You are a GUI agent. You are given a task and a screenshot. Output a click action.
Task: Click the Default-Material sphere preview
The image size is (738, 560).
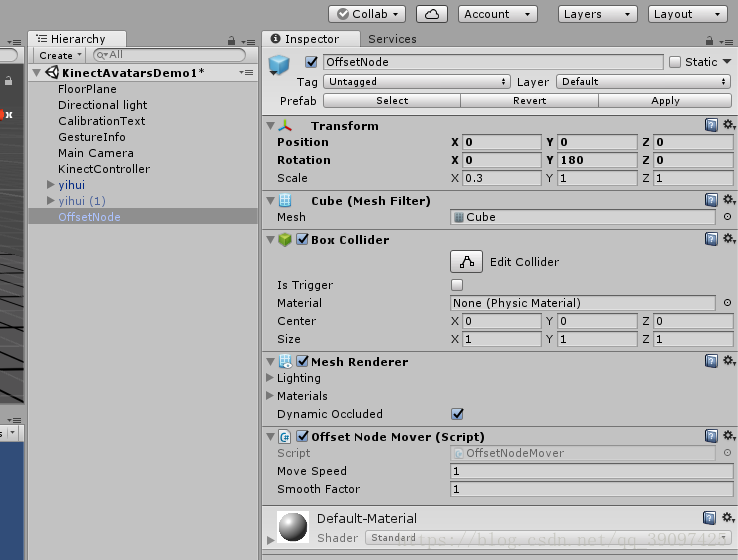click(293, 528)
